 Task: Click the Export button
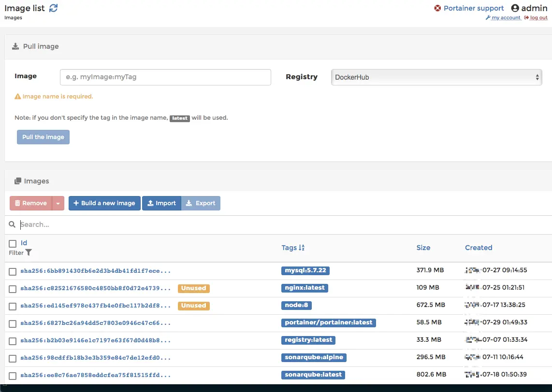[x=201, y=203]
